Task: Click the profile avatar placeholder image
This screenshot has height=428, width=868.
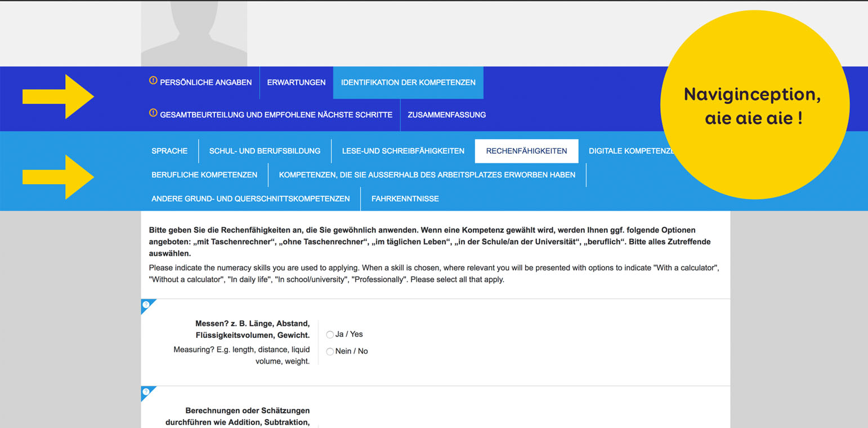Action: click(194, 33)
